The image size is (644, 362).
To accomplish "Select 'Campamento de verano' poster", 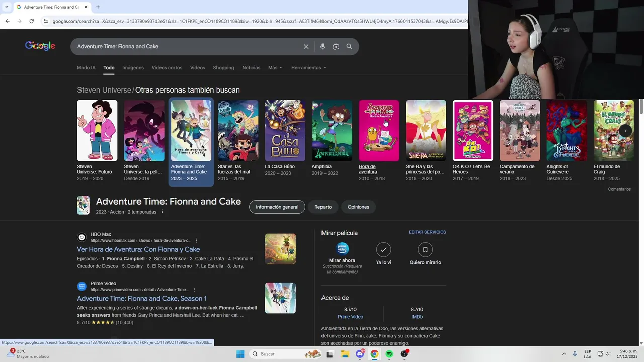I will coord(520,131).
